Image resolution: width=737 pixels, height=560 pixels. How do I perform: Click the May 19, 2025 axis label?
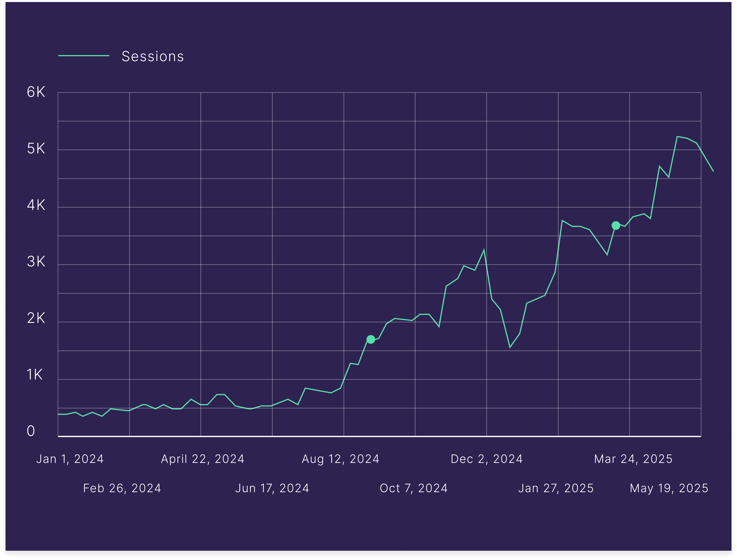pyautogui.click(x=669, y=488)
